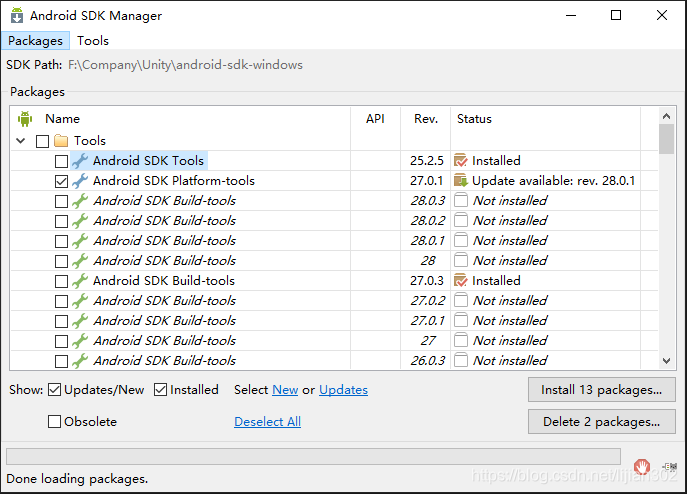Check Build-tools 27.0.3 checkbox

click(x=61, y=281)
